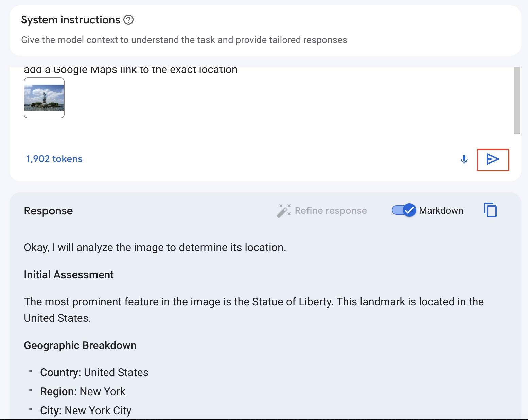This screenshot has width=528, height=420.
Task: Copy the response using the copy icon
Action: point(490,210)
